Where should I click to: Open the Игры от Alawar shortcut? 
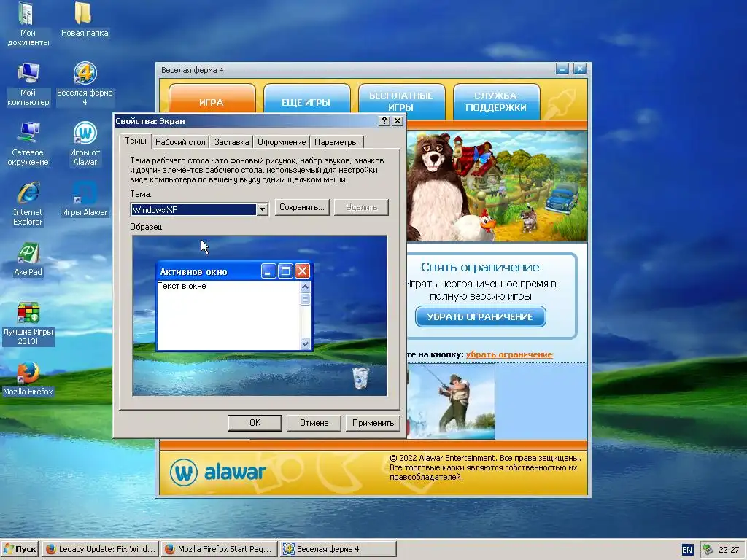(x=85, y=144)
